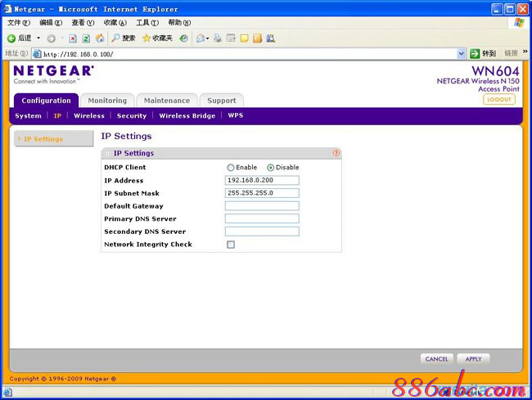Viewport: 532px width, 400px height.
Task: Open Back button history dropdown
Action: click(38, 38)
